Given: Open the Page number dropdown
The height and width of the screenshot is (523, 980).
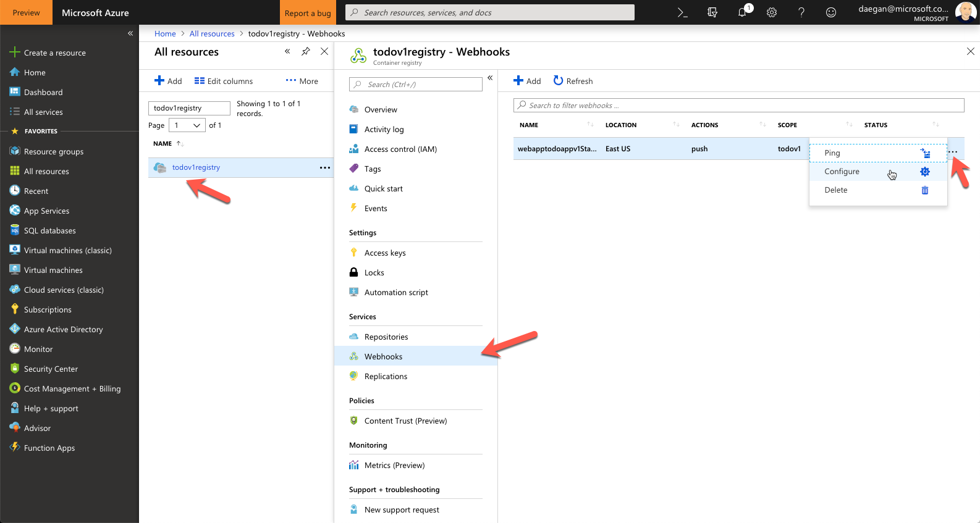Looking at the screenshot, I should tap(187, 125).
